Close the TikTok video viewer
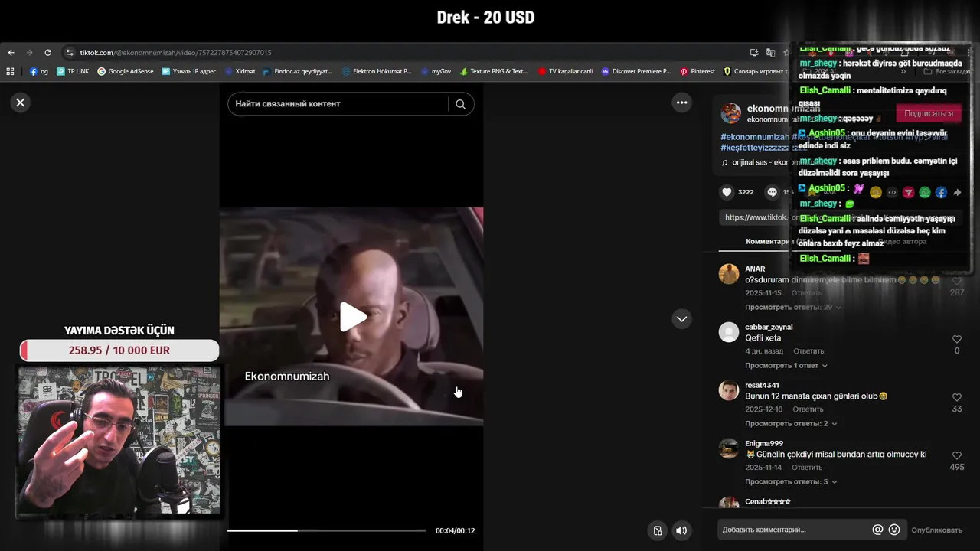The width and height of the screenshot is (980, 551). tap(21, 103)
